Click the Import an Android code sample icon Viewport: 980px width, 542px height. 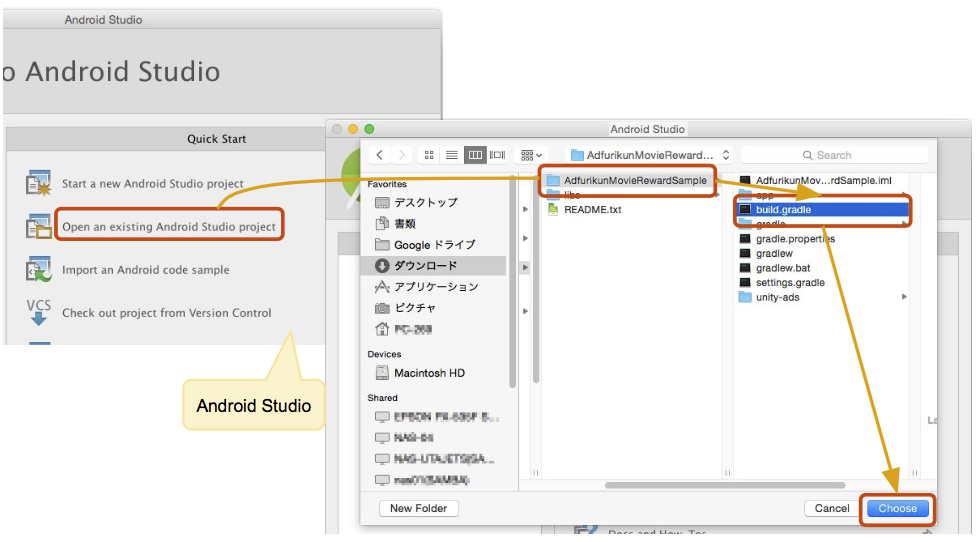pyautogui.click(x=38, y=269)
